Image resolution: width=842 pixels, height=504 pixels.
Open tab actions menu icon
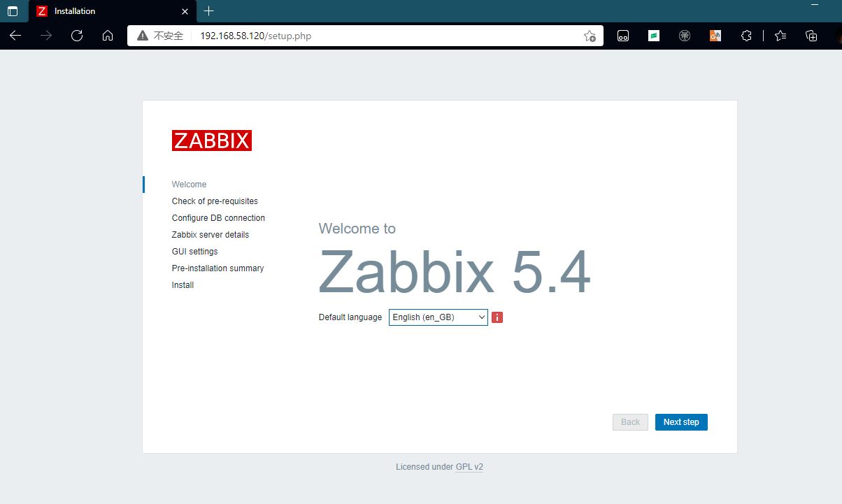(13, 11)
